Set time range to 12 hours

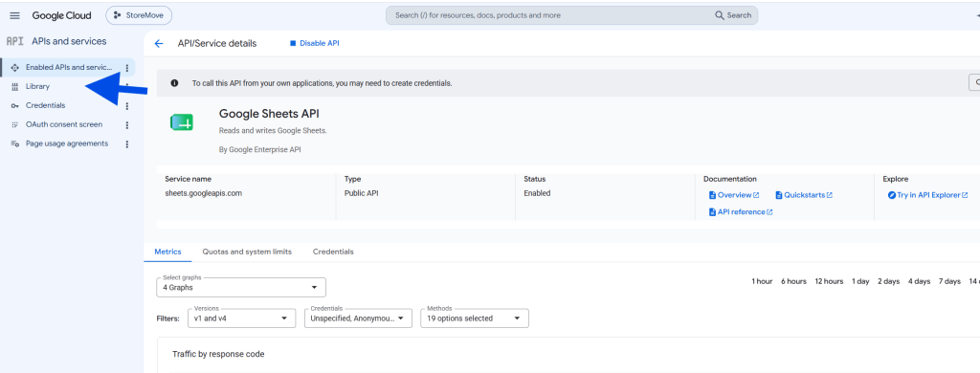[x=830, y=282]
